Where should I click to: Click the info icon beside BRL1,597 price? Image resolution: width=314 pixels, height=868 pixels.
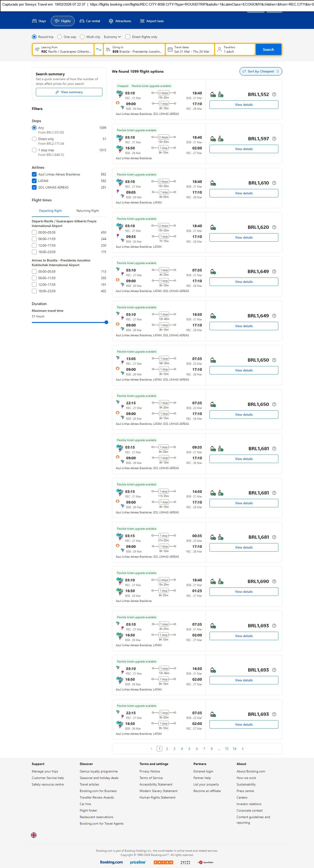tap(274, 139)
